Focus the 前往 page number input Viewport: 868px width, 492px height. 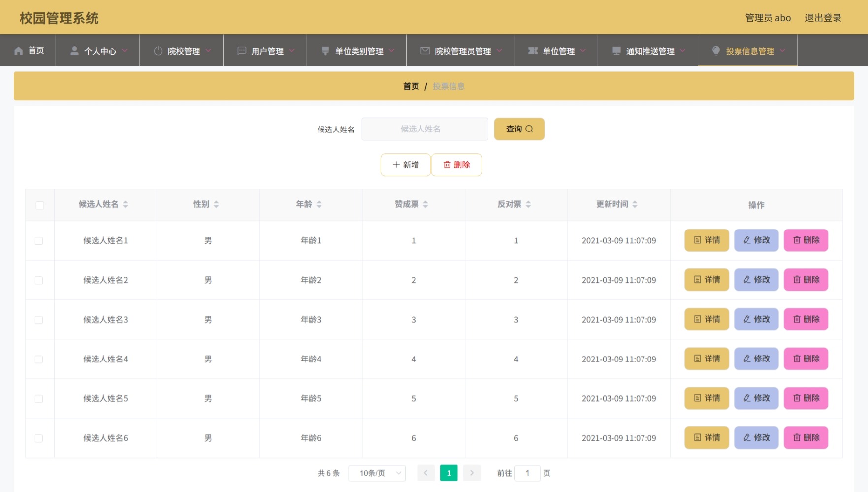click(527, 473)
